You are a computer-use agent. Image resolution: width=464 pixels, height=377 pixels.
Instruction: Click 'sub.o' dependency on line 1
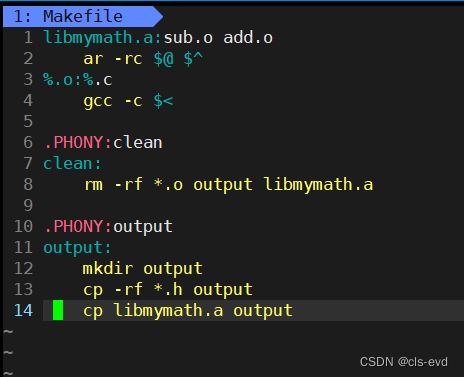(188, 38)
